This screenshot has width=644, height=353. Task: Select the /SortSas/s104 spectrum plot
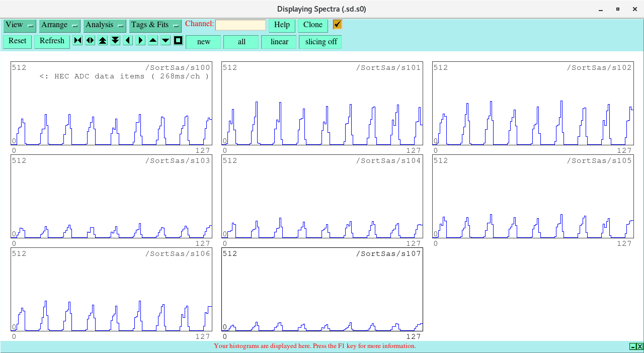point(322,196)
